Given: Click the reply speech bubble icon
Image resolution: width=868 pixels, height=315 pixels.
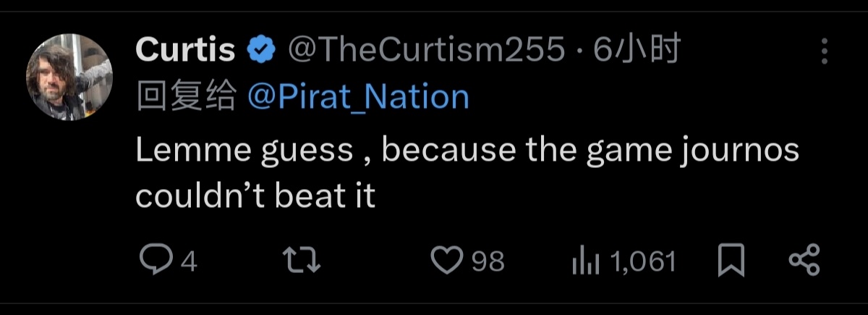Looking at the screenshot, I should 152,261.
